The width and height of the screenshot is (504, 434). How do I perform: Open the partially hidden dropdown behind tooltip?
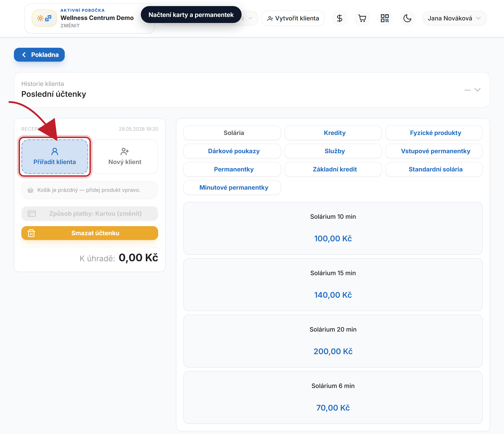[250, 18]
